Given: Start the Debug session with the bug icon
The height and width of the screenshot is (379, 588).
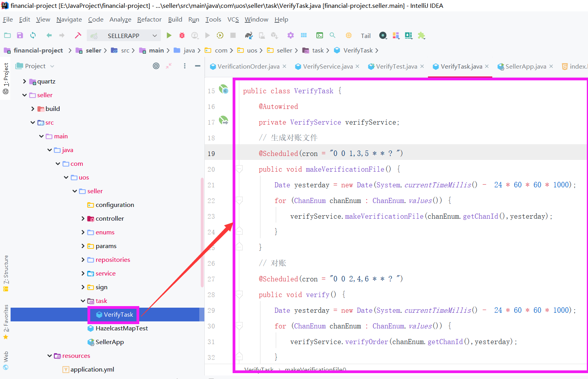Looking at the screenshot, I should pos(182,35).
